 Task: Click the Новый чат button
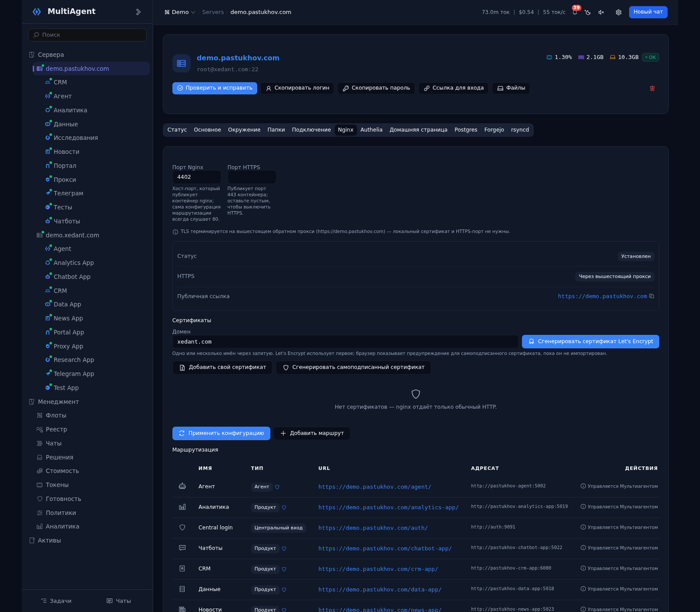tap(648, 12)
